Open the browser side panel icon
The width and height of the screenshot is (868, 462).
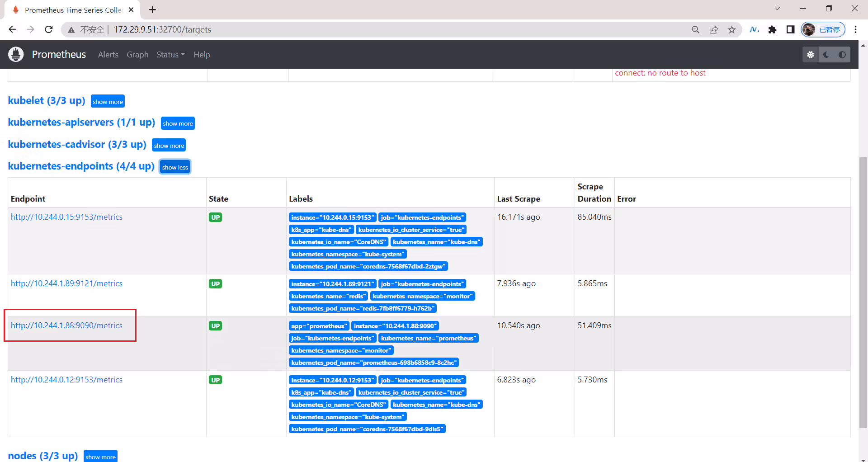coord(790,29)
